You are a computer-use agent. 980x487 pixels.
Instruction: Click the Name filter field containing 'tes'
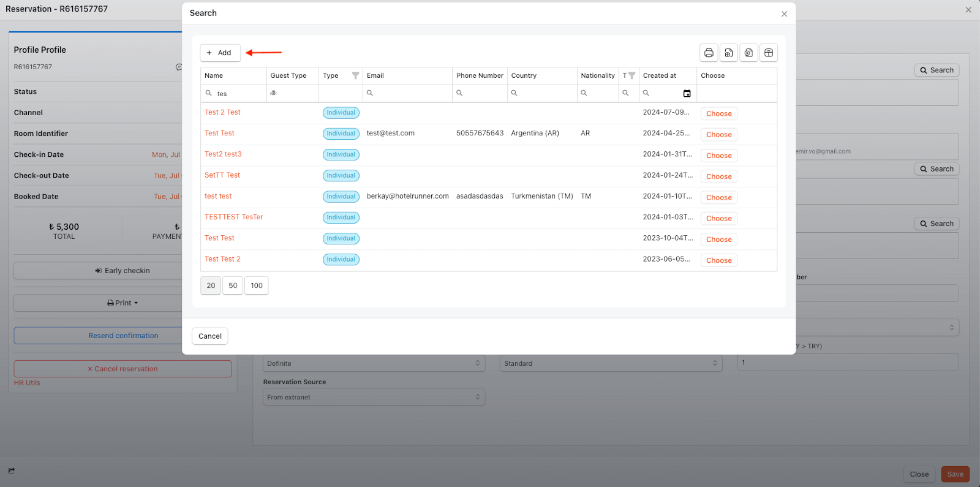(239, 94)
